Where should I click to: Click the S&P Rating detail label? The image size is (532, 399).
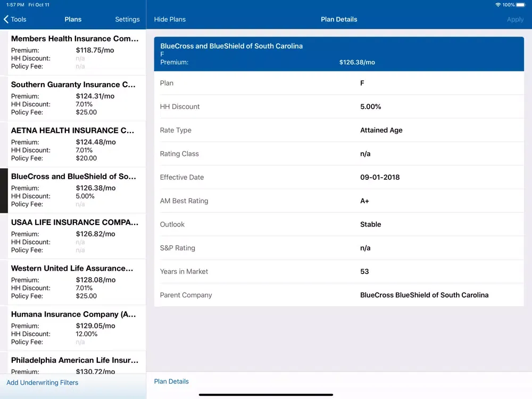[x=178, y=248]
